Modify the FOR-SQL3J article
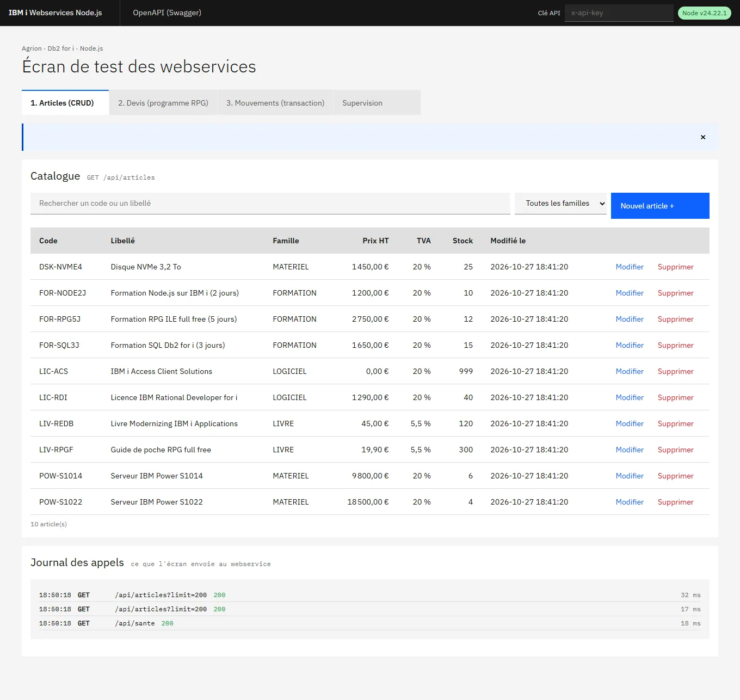This screenshot has height=700, width=740. pos(630,345)
